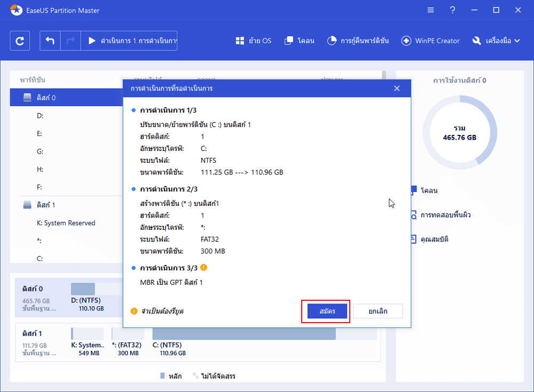Select partition G: in the list
Viewport: 534px width, 392px height.
[x=66, y=151]
